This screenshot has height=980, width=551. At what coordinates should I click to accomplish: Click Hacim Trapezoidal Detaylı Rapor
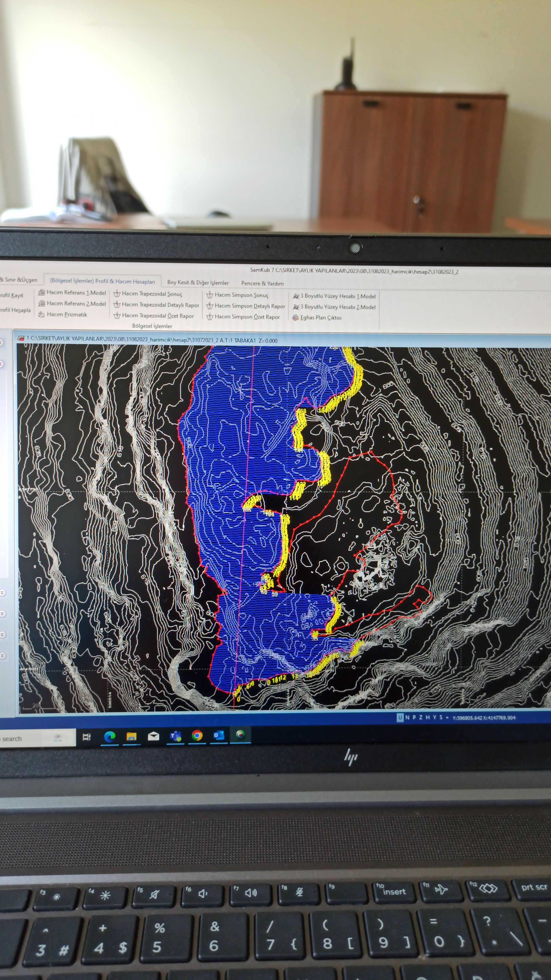160,305
